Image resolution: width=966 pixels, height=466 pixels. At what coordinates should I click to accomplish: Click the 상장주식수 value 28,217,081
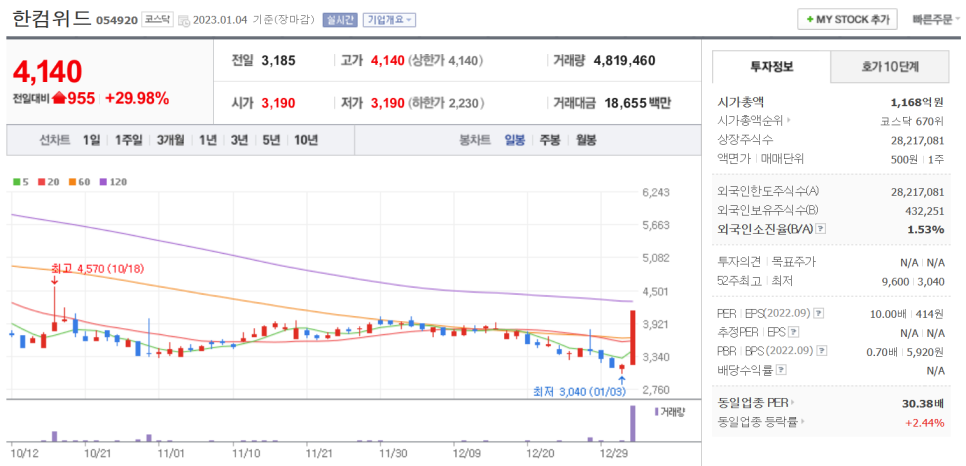point(917,139)
